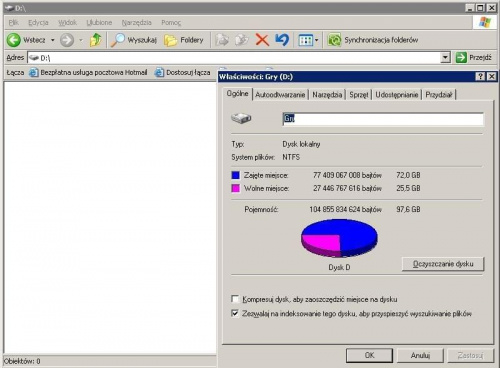Viewport: 500px width, 368px height.
Task: Expand the address bar dropdown
Action: pyautogui.click(x=445, y=58)
